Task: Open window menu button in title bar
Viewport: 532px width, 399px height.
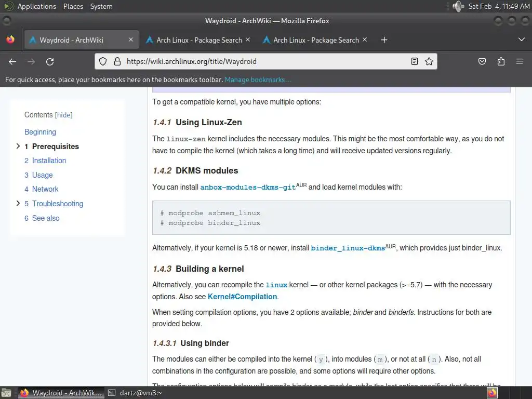Action: point(6,21)
